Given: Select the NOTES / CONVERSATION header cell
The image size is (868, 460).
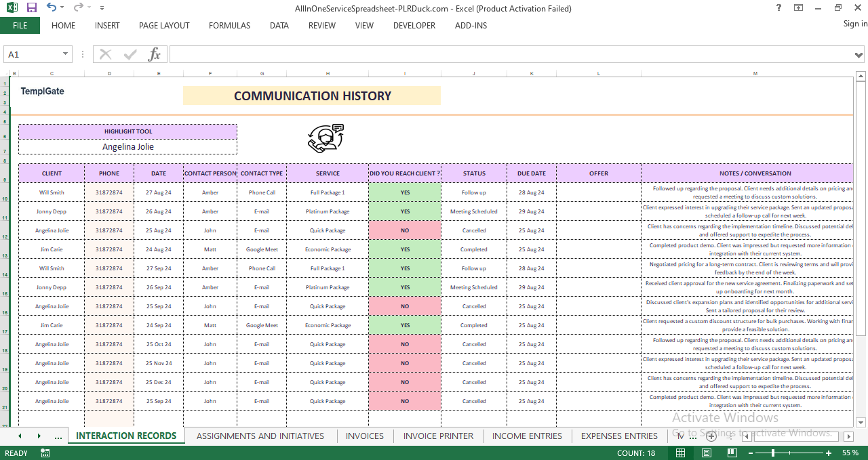Looking at the screenshot, I should coord(747,173).
